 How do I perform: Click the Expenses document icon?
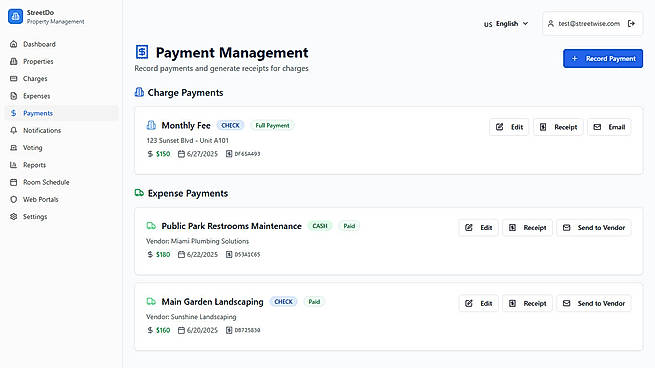(14, 96)
